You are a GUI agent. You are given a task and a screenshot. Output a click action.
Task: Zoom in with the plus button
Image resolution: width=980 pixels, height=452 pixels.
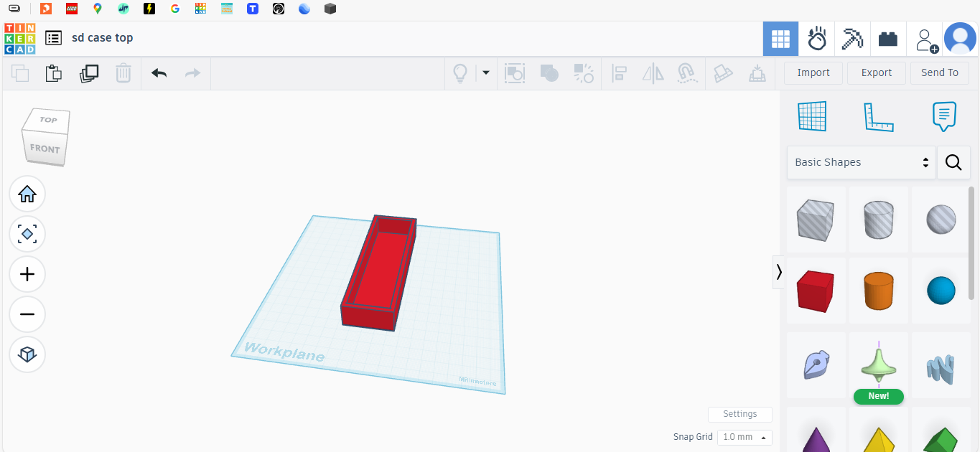point(27,274)
